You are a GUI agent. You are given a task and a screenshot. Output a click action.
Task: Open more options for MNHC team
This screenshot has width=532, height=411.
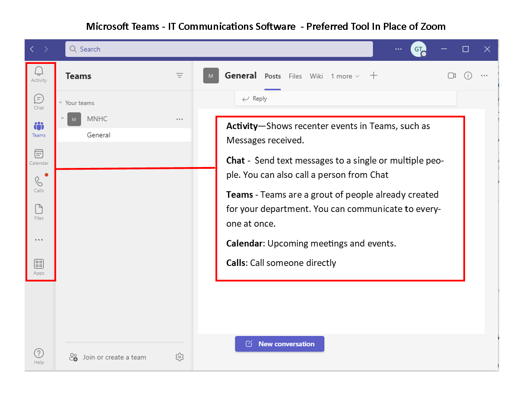(x=180, y=119)
